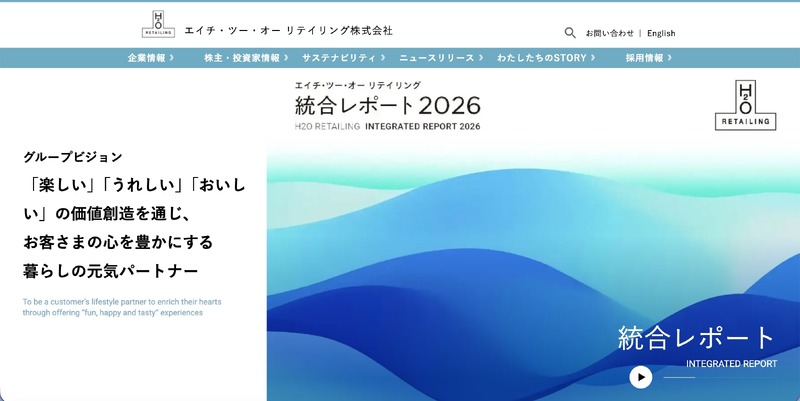This screenshot has width=800, height=401.
Task: Click the 暮らしの元気パートナー text line
Action: [x=110, y=270]
